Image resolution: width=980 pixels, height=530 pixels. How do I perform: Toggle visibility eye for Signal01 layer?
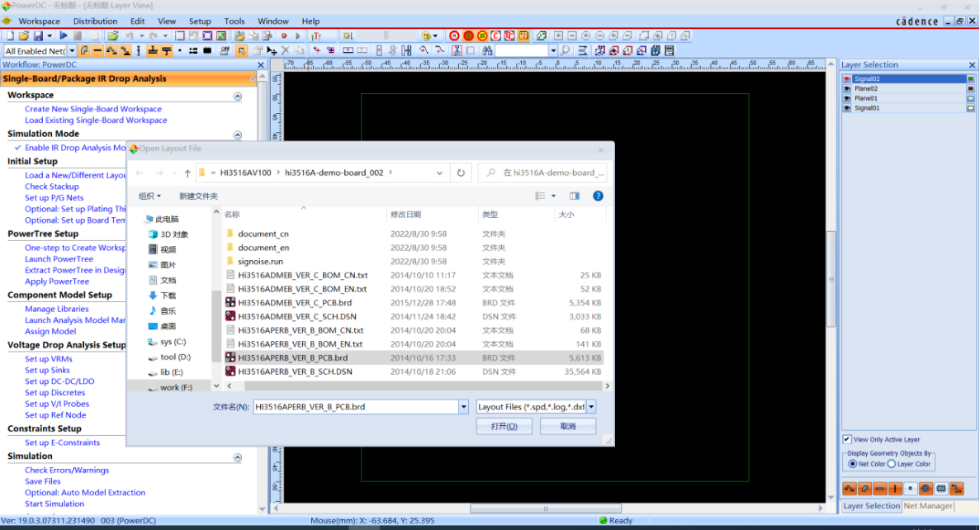847,108
